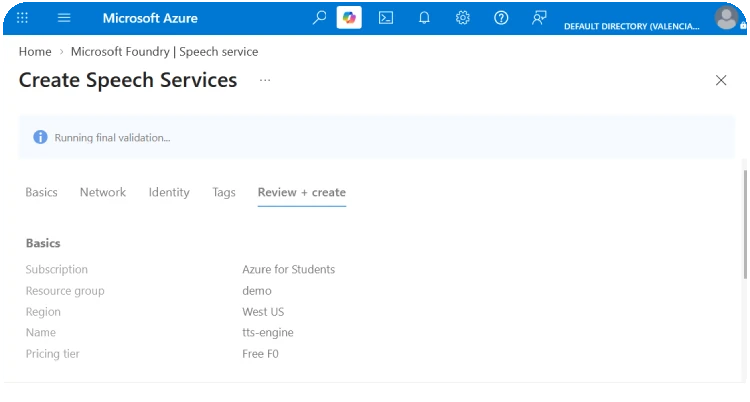The width and height of the screenshot is (750, 402).
Task: Open the portal hamburger menu
Action: coord(64,18)
